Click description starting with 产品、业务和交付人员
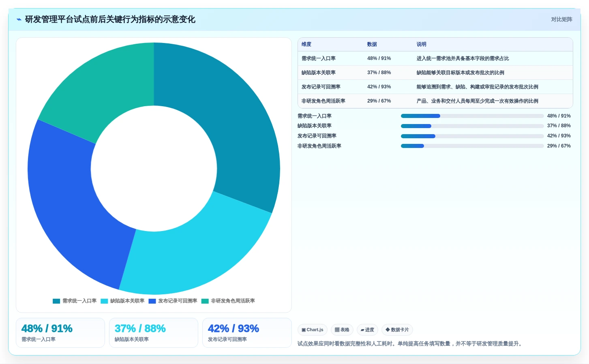 coord(478,101)
